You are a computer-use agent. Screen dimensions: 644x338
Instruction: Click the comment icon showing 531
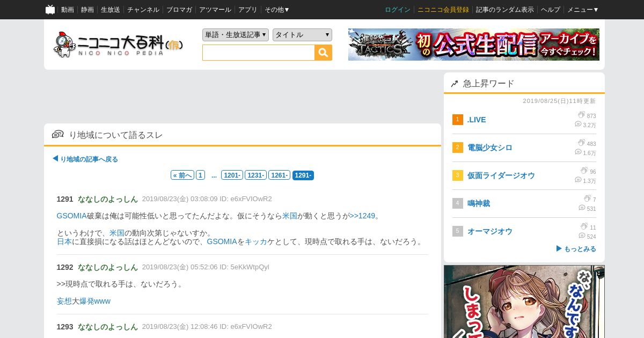582,208
